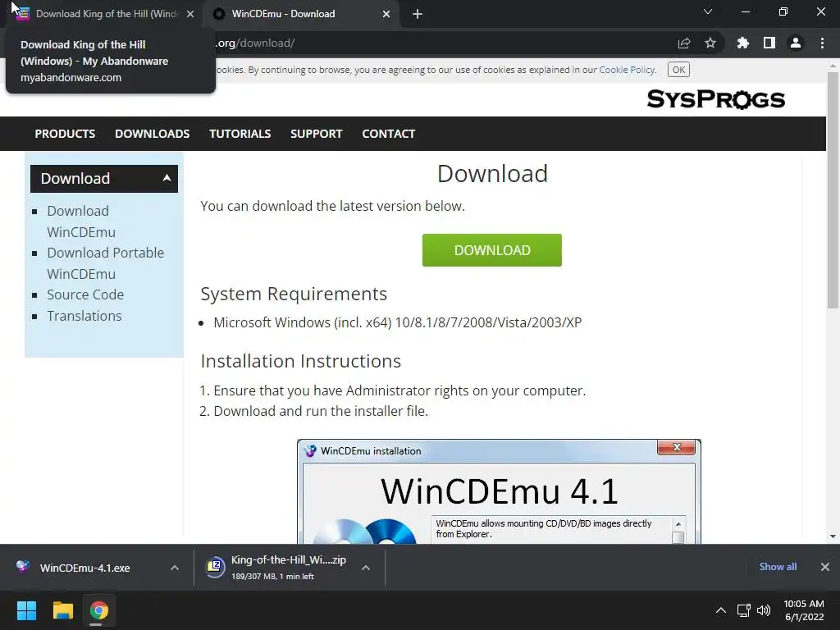Click the 'System Requirements' heading
Viewport: 840px width, 630px height.
point(294,294)
